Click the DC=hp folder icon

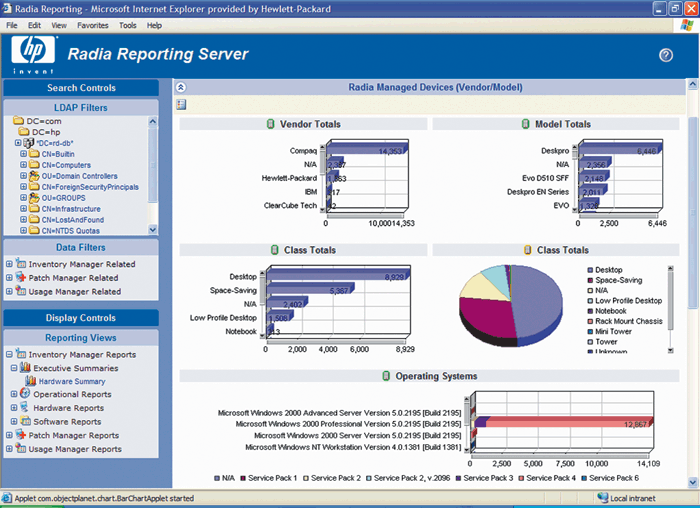point(24,132)
